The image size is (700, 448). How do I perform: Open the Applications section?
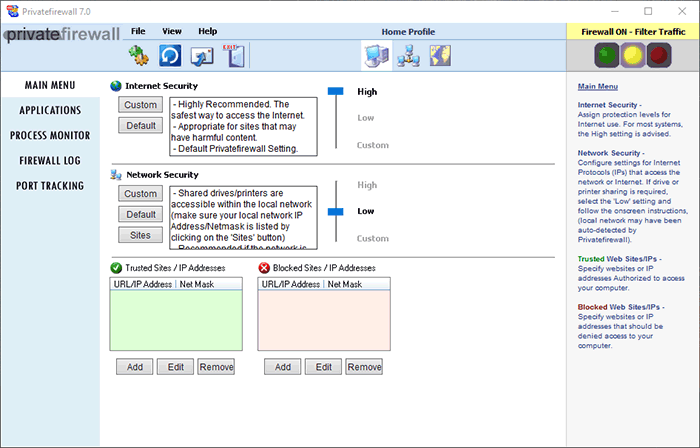50,110
